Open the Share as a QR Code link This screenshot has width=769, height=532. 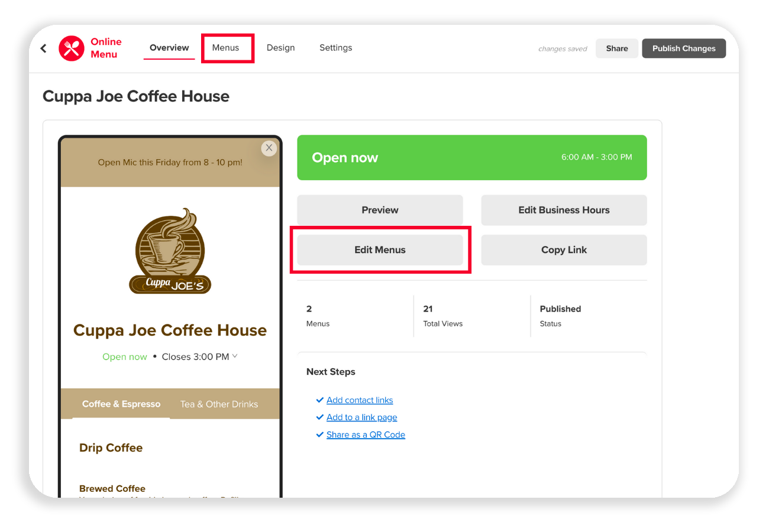366,434
